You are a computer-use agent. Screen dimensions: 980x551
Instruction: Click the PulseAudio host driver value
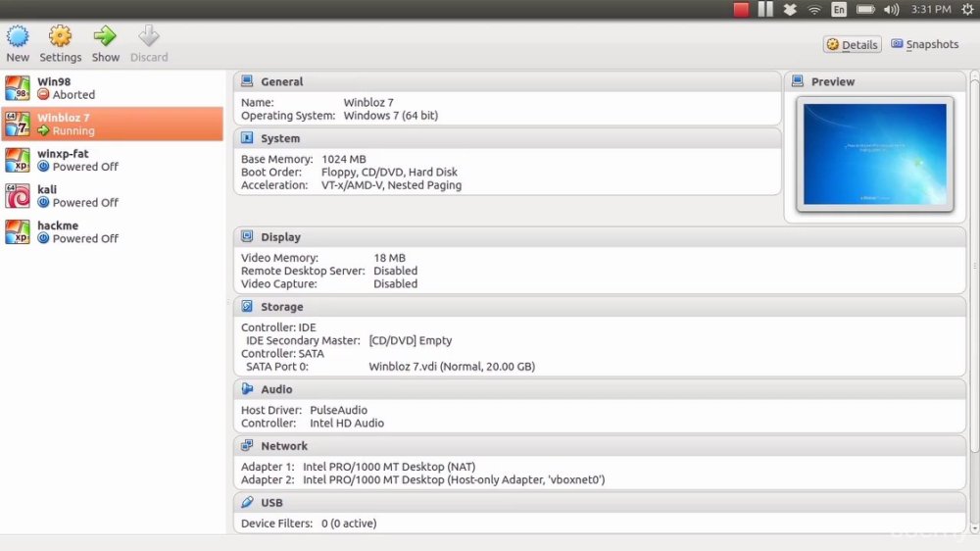(x=338, y=410)
